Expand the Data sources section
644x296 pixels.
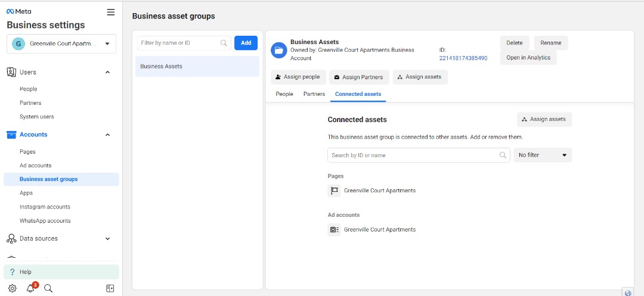point(107,239)
